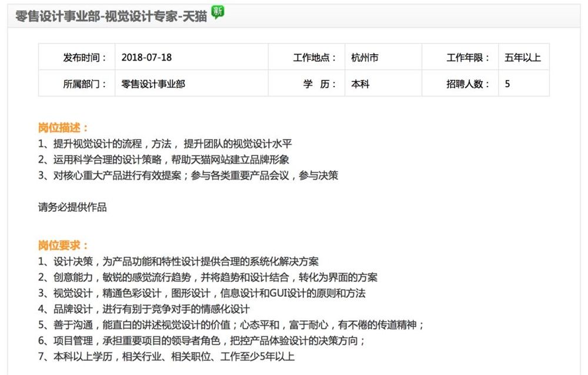Click the 岗位要求 orange heading
The width and height of the screenshot is (588, 375).
click(63, 245)
